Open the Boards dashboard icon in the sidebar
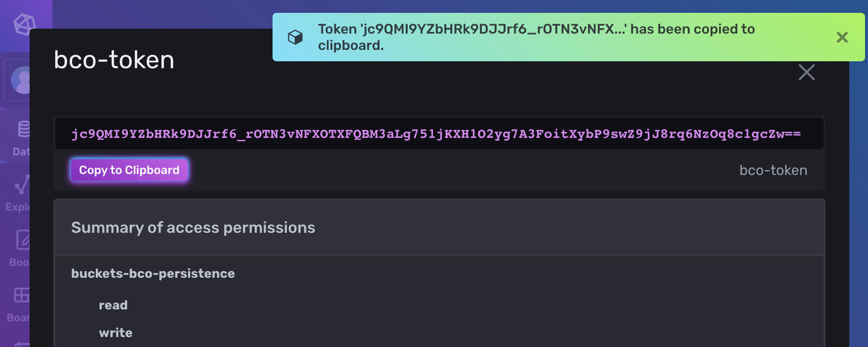Image resolution: width=868 pixels, height=347 pixels. tap(21, 296)
